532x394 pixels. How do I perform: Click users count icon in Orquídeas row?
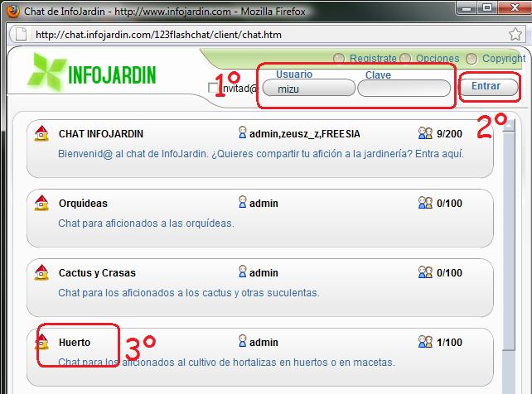425,203
